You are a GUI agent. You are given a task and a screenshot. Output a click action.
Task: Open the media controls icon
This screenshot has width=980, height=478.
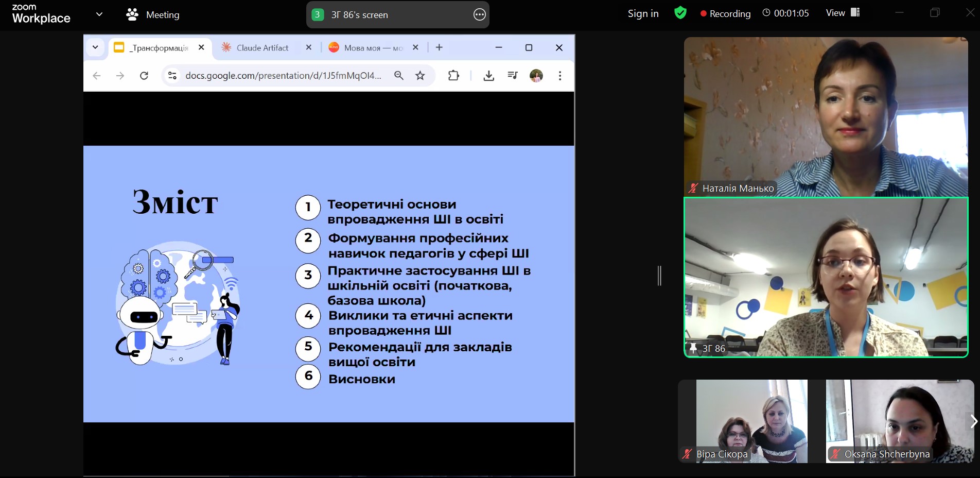(513, 76)
